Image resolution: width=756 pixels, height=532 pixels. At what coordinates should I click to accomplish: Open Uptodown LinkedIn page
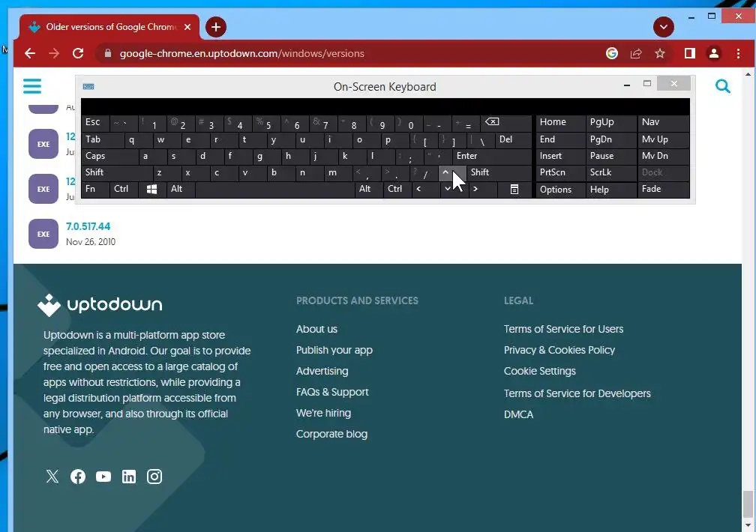click(x=129, y=477)
